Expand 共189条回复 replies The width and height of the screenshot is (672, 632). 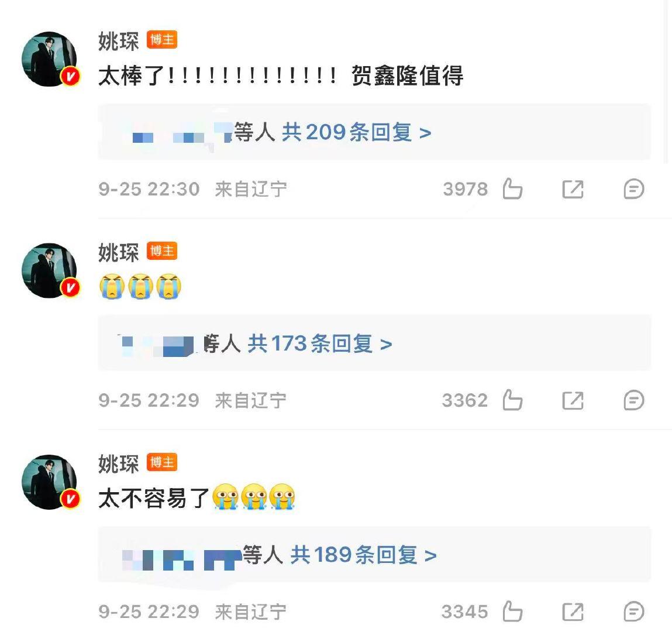[x=363, y=555]
